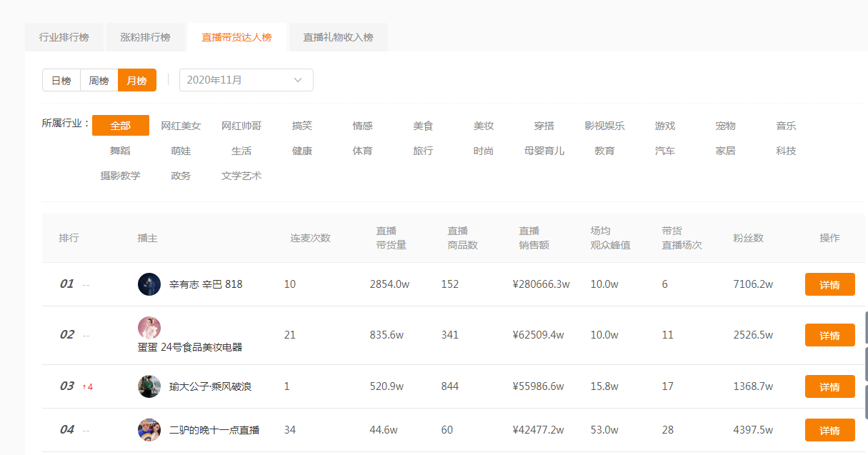Screen dimensions: 868x455
Task: Select the 全部 industry filter option
Action: coord(121,125)
